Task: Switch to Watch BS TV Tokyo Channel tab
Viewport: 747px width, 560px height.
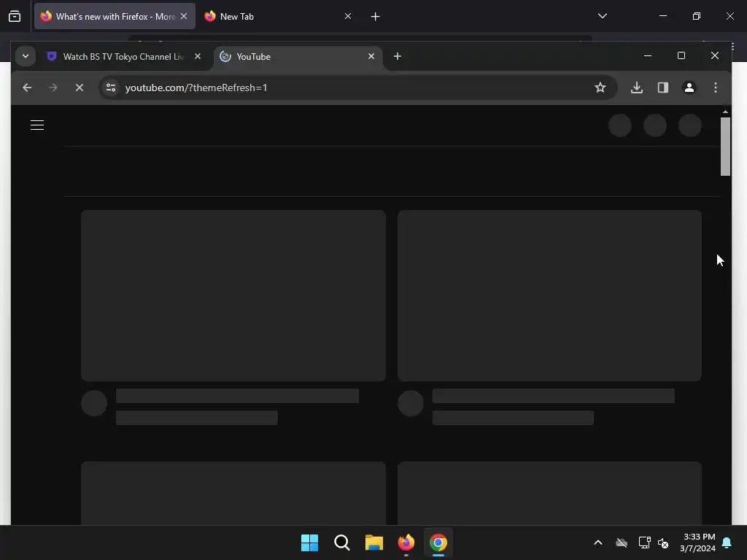Action: pyautogui.click(x=124, y=57)
